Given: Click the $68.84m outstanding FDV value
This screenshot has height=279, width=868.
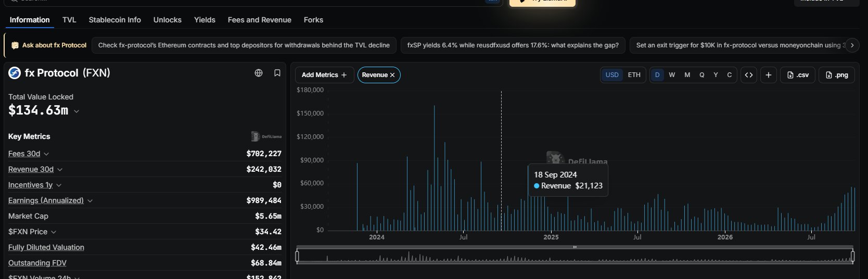Looking at the screenshot, I should point(266,263).
